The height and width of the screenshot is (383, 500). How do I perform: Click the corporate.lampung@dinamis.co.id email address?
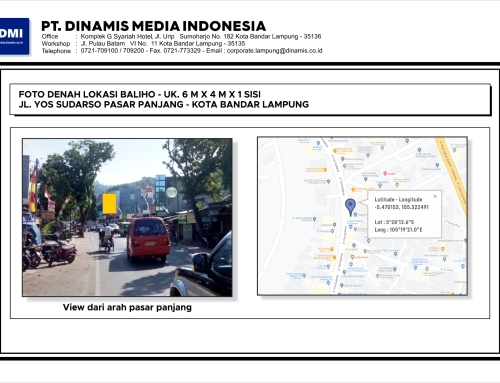pyautogui.click(x=274, y=51)
